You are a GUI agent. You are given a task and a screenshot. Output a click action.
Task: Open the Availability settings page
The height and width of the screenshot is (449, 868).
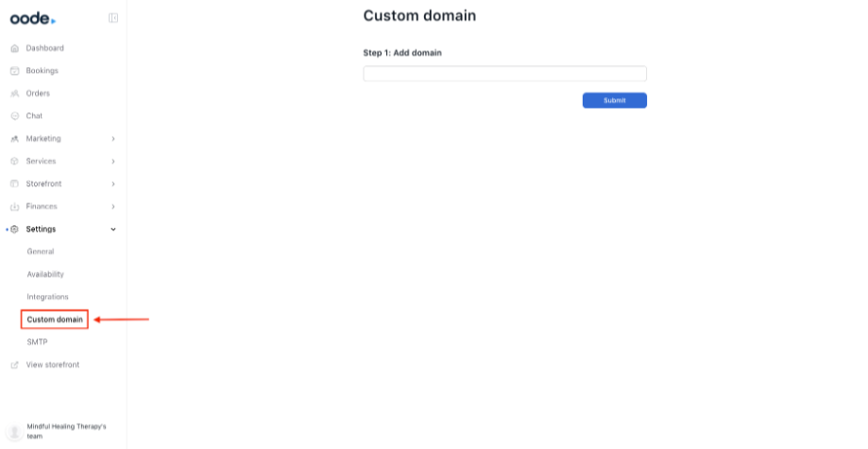[45, 274]
